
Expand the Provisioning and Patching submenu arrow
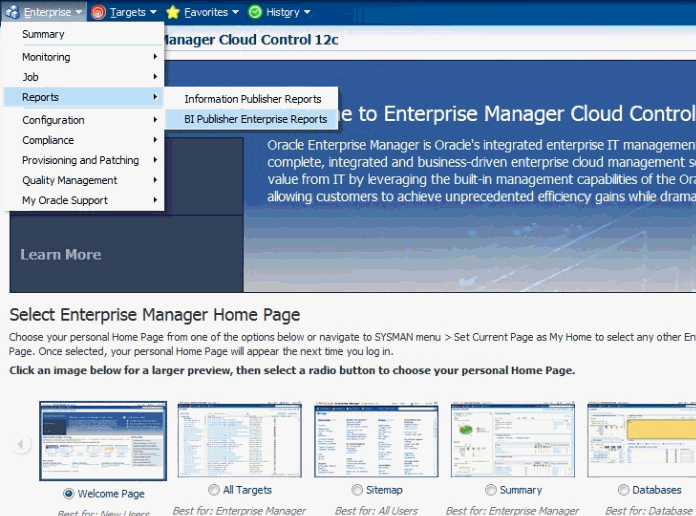(155, 159)
